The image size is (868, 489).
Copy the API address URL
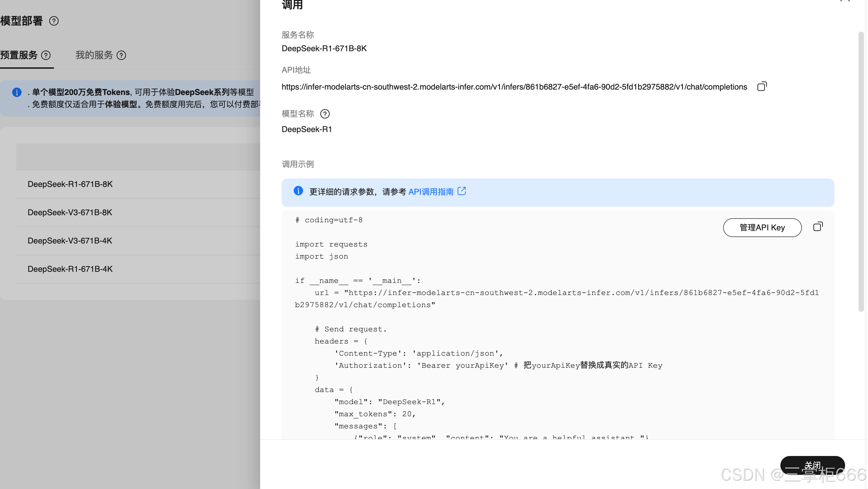click(x=762, y=87)
